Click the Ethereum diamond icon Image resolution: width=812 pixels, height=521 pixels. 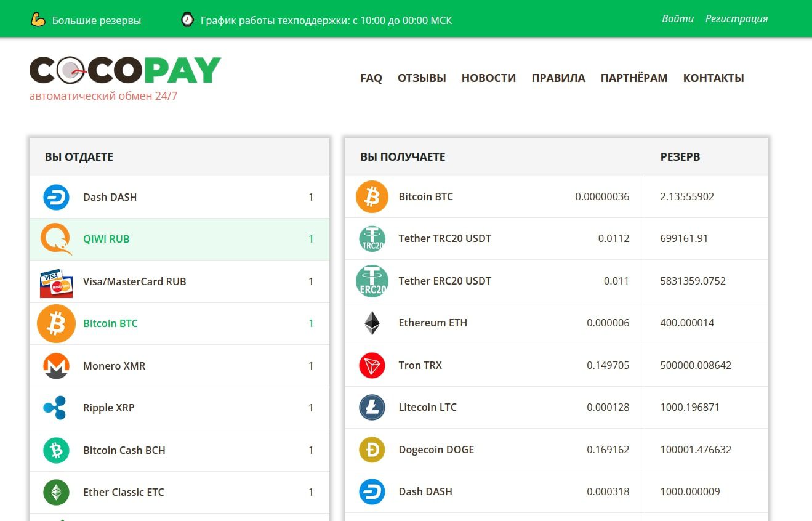[x=372, y=323]
